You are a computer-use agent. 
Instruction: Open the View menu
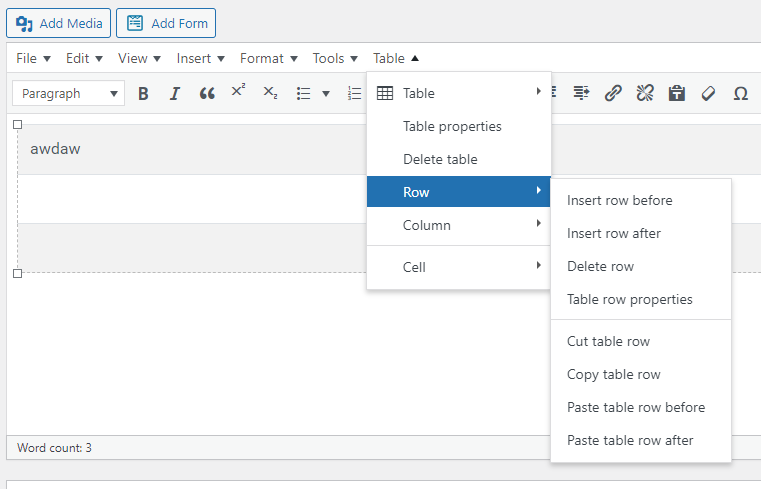point(139,58)
